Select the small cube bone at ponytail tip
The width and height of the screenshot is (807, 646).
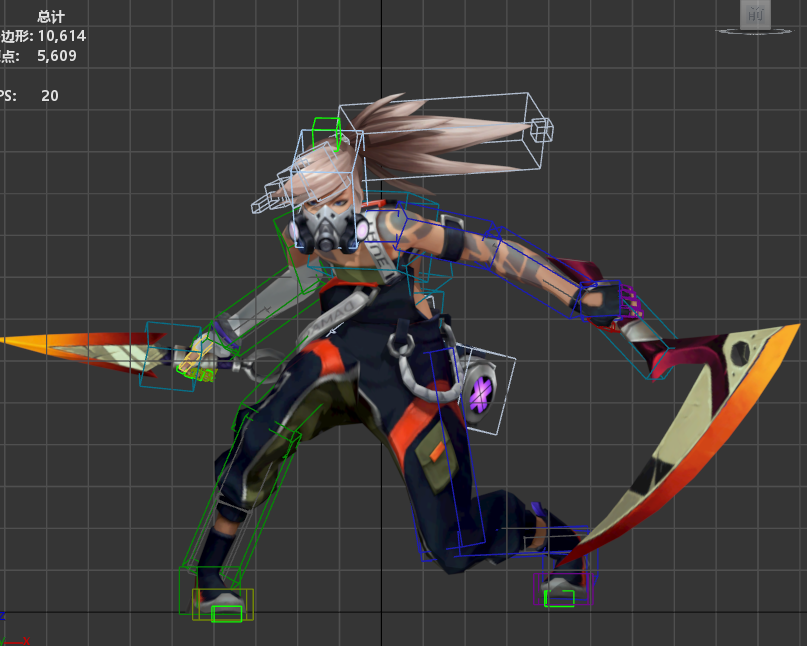[541, 130]
